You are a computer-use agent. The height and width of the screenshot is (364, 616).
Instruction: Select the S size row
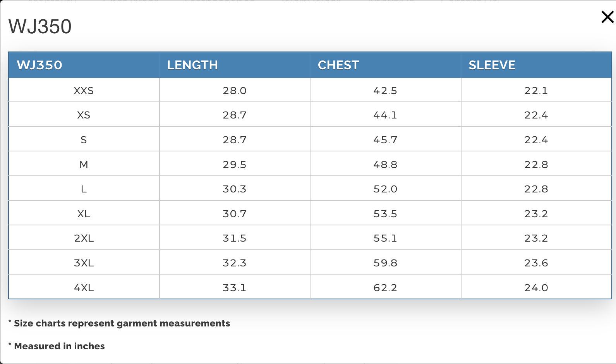tap(84, 139)
